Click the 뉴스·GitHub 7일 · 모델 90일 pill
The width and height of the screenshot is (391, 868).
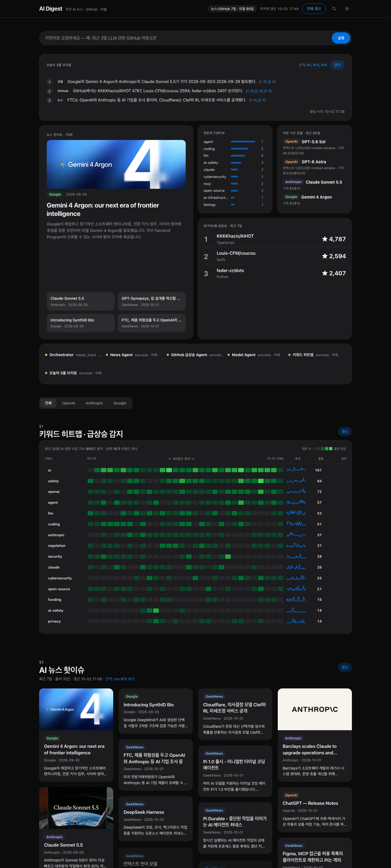click(x=232, y=9)
